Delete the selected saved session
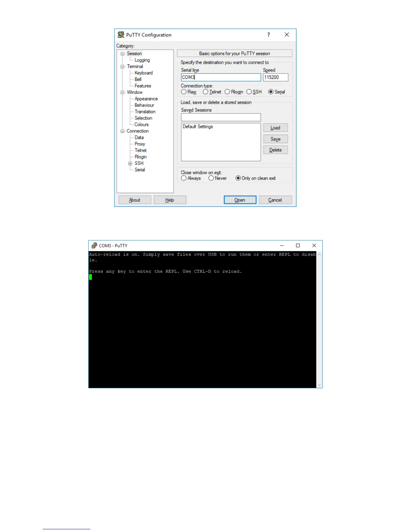Image resolution: width=411 pixels, height=532 pixels. coord(275,150)
